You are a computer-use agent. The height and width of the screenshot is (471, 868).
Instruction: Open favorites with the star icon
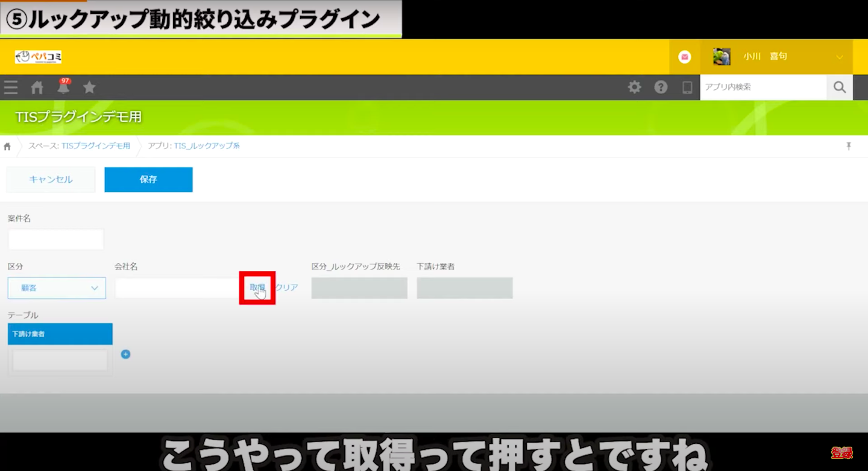click(89, 87)
